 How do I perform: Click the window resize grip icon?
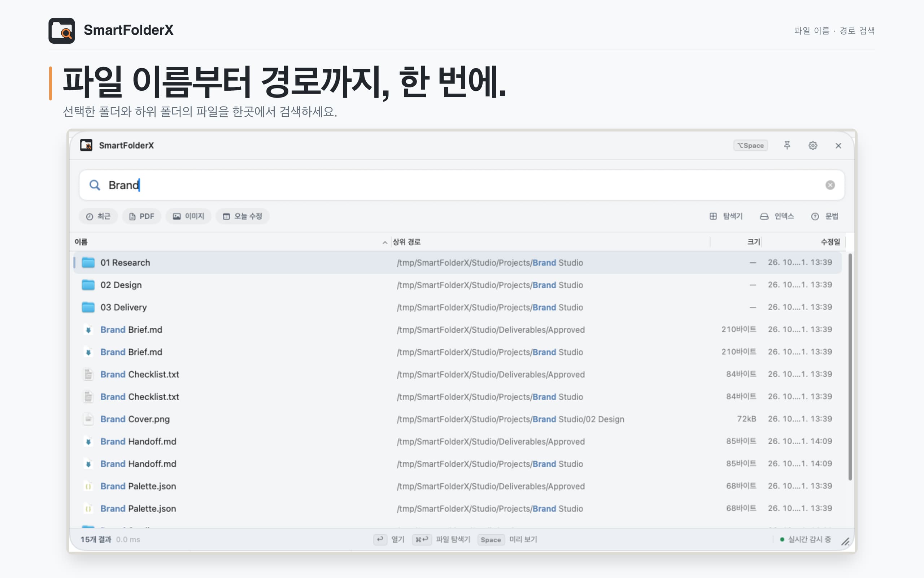tap(845, 541)
